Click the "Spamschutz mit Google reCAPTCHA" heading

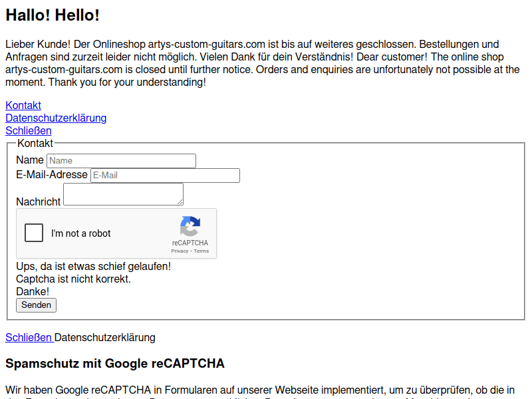pyautogui.click(x=115, y=363)
